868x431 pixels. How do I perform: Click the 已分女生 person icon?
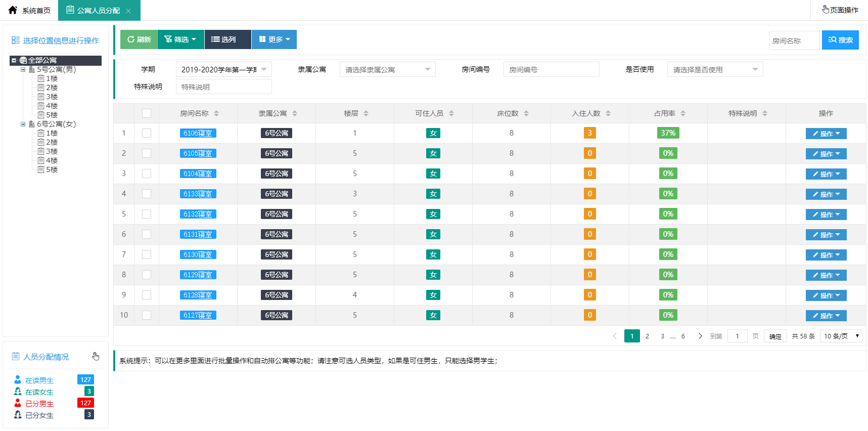pos(18,414)
